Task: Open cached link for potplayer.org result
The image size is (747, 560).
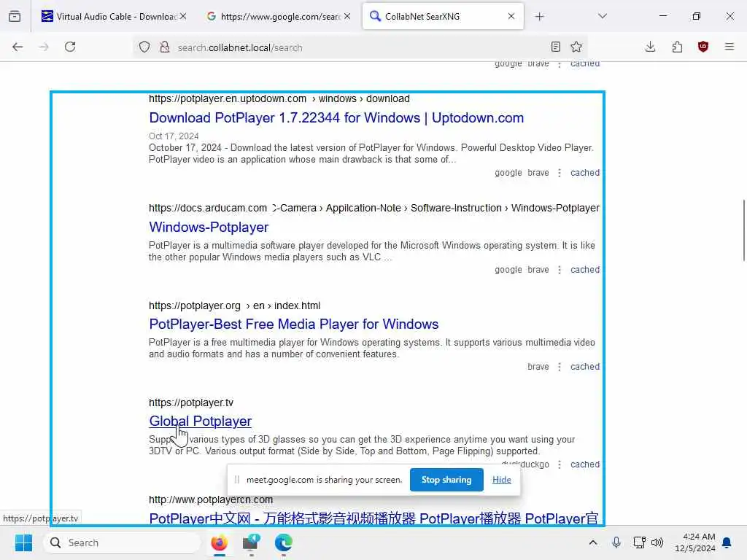Action: (x=585, y=367)
